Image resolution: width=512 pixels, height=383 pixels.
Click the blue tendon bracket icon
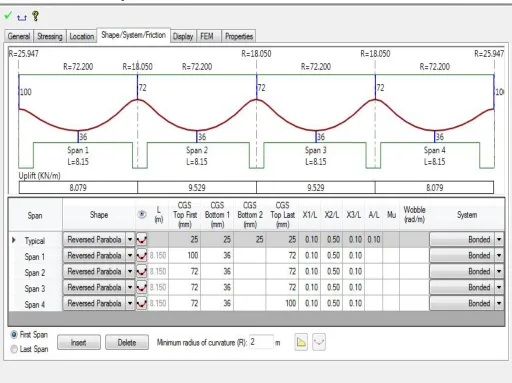click(22, 17)
